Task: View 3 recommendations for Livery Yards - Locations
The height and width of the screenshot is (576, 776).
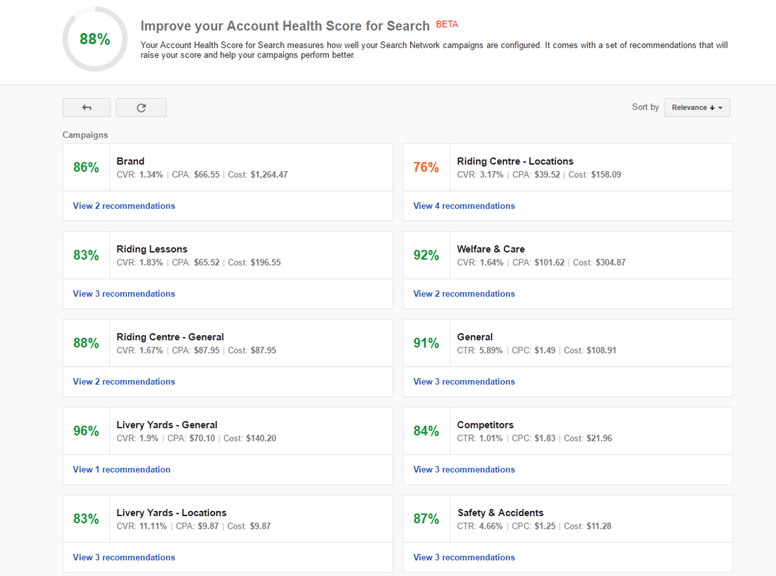Action: (x=124, y=558)
